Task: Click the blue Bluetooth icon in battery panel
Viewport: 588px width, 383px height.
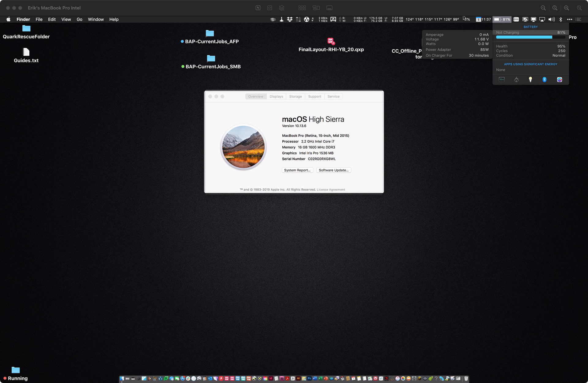Action: (545, 80)
